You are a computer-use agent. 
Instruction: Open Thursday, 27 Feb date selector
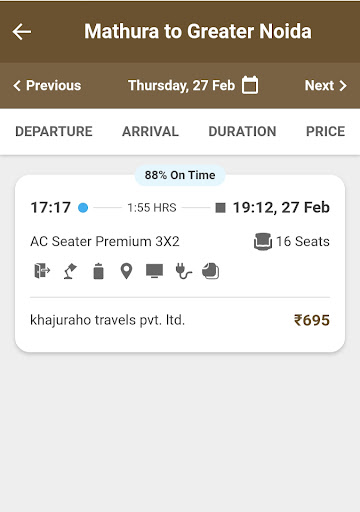[181, 85]
